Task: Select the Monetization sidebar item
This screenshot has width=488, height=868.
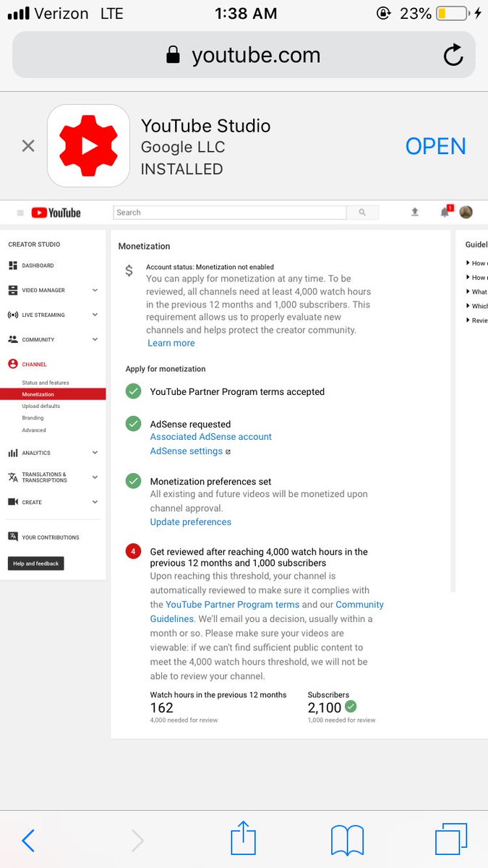Action: point(53,394)
